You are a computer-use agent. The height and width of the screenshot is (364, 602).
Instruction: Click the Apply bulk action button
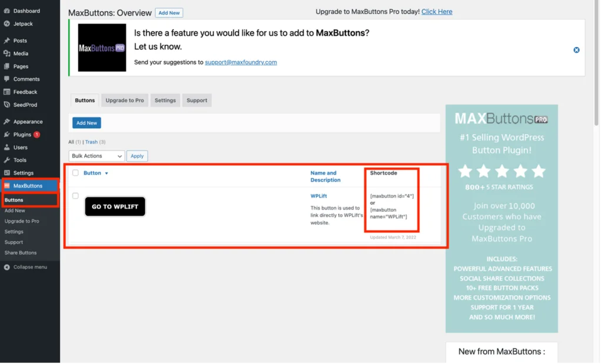pos(137,156)
